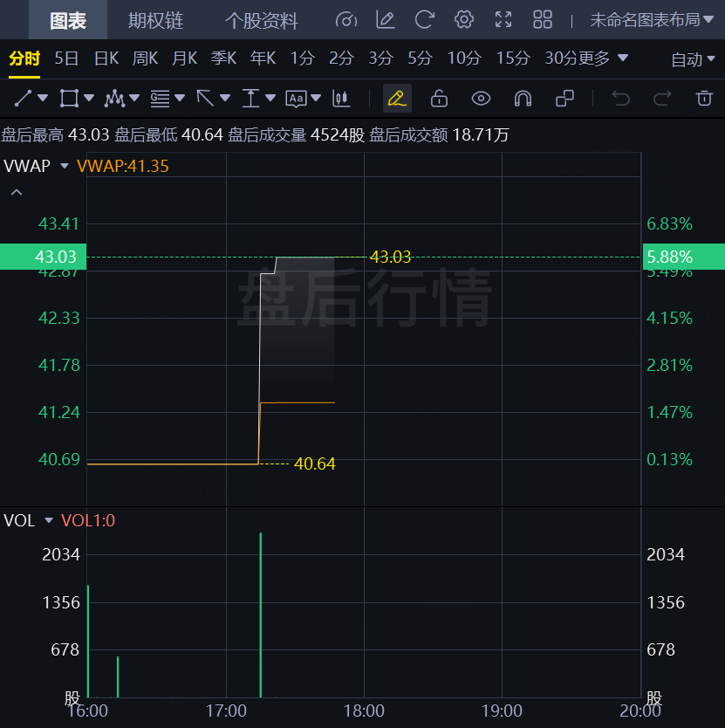Toggle drawings visibility eye icon

coord(481,99)
